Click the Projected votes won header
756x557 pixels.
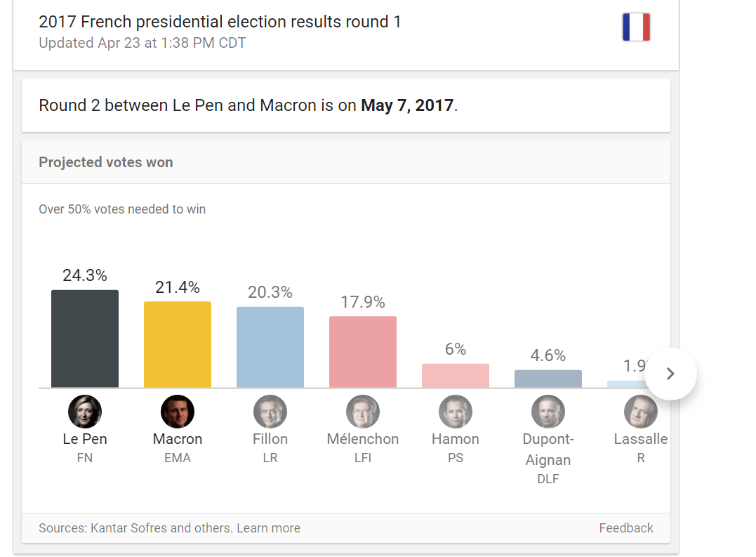[x=106, y=162]
